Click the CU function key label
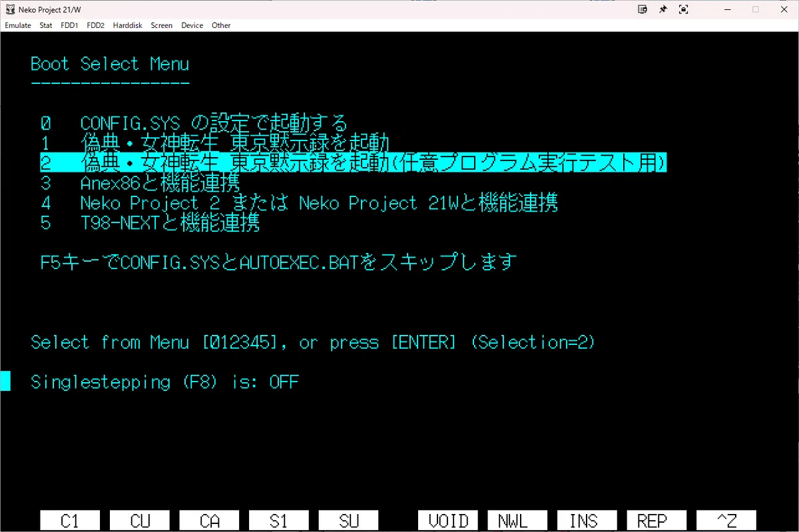799x532 pixels. click(140, 521)
